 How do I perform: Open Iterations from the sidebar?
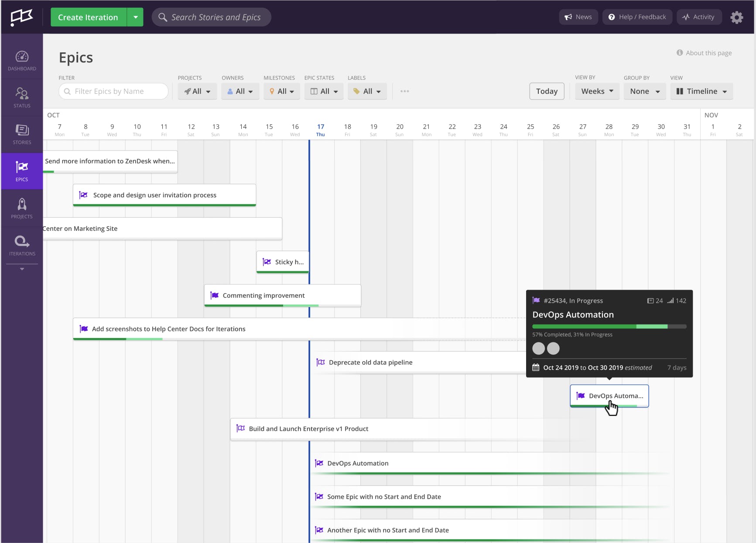22,245
